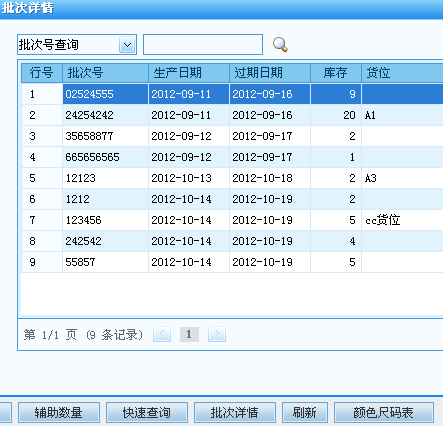Image resolution: width=443 pixels, height=426 pixels.
Task: Select page number 1 in pager
Action: 189,334
